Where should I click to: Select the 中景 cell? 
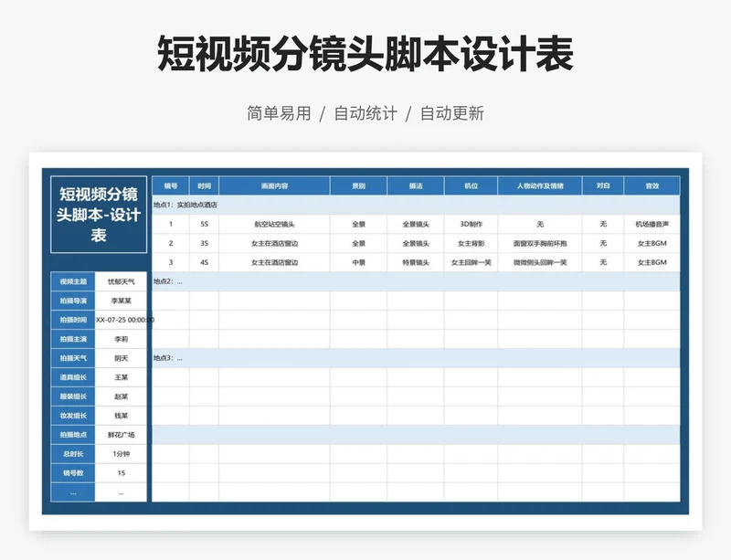tap(358, 262)
